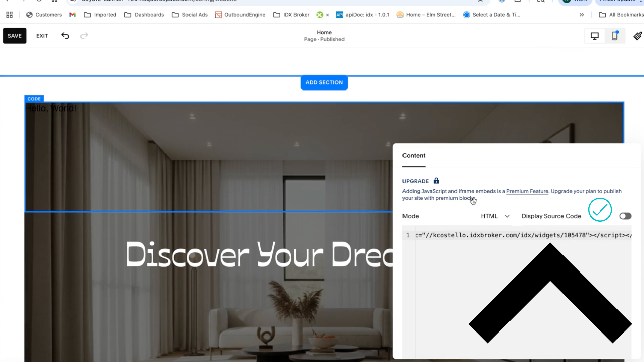The width and height of the screenshot is (644, 362).
Task: Open the apiDoc idx 1.0.1 bookmark
Action: click(x=363, y=15)
